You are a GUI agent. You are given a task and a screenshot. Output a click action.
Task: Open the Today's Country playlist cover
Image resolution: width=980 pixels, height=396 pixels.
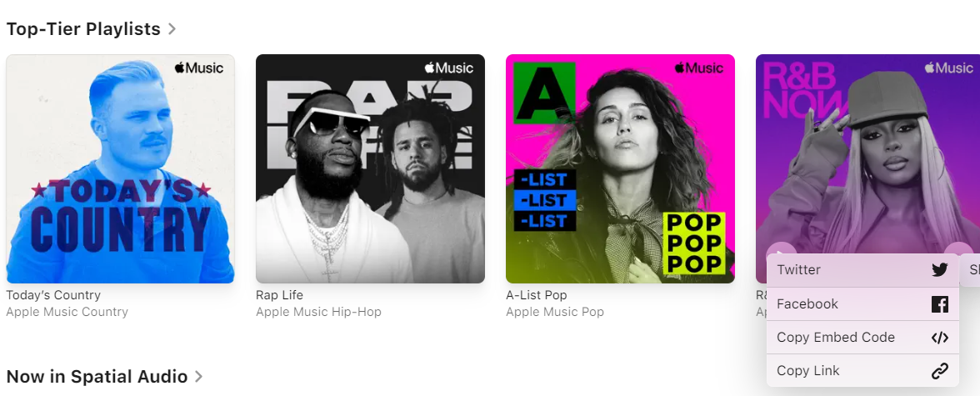120,169
